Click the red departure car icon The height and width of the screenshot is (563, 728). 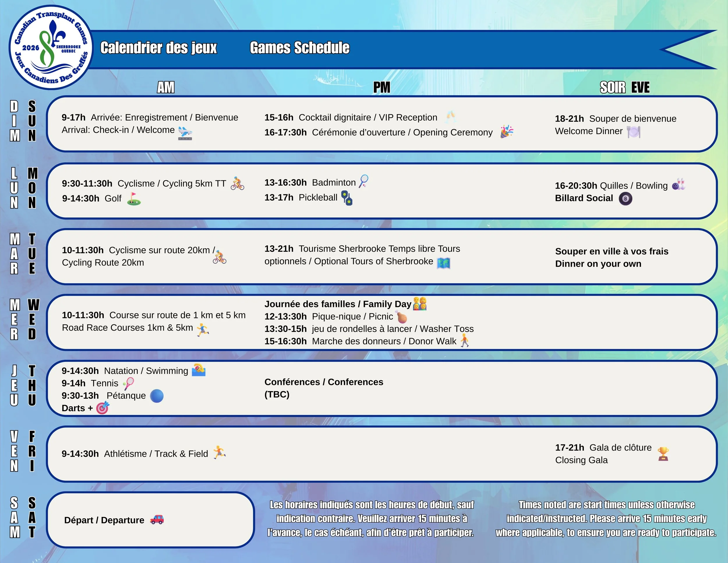coord(157,519)
